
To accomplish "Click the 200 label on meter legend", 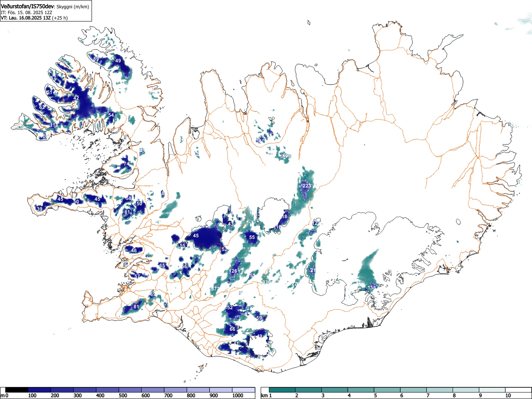I will point(55,396).
